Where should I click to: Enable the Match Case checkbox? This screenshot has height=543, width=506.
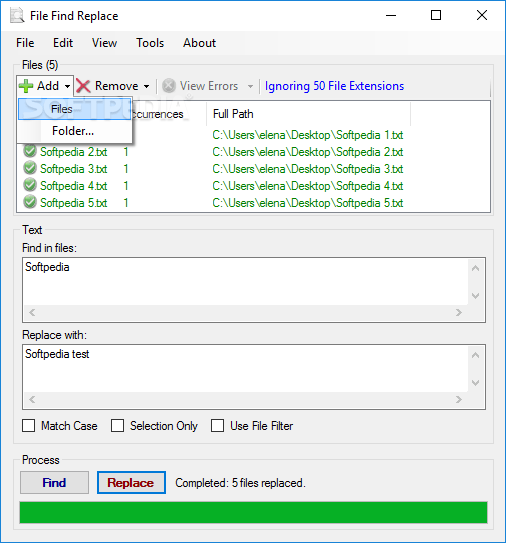click(28, 426)
